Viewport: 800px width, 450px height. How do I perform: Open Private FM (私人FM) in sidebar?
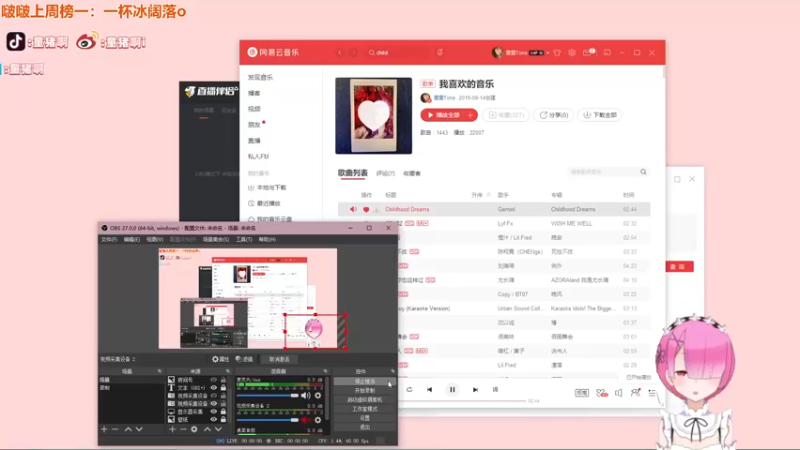(x=258, y=157)
